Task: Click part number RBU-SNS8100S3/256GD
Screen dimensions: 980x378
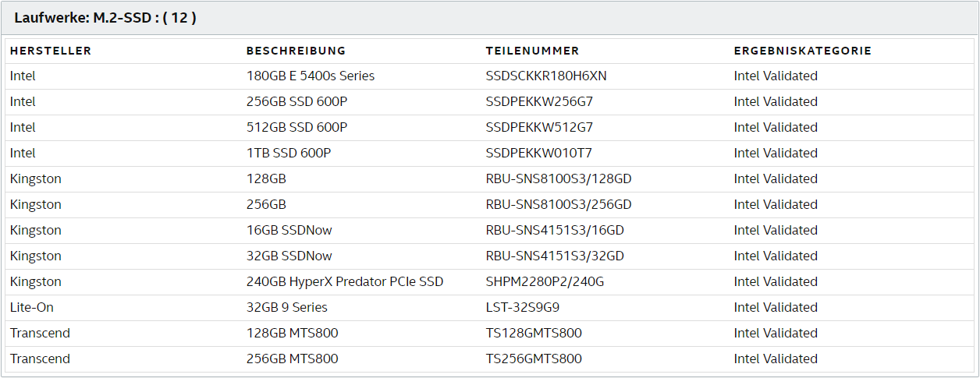Action: [559, 205]
